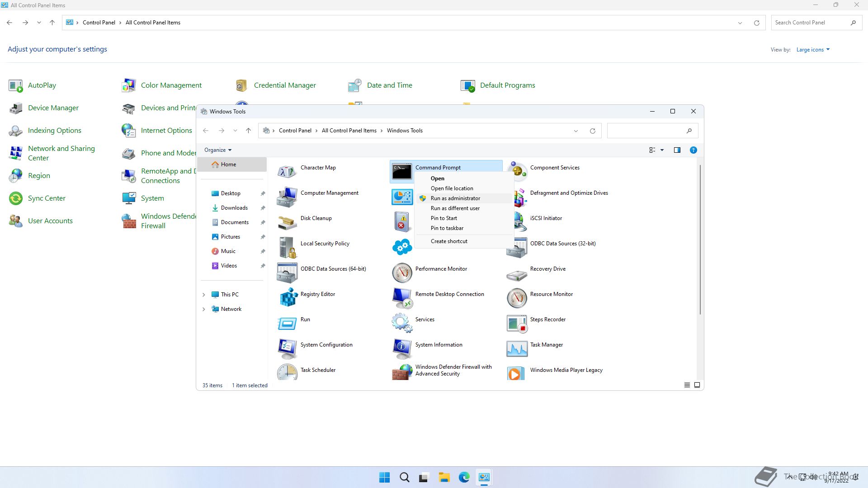Screen dimensions: 868x488
Task: Refresh the Windows Tools address bar
Action: tap(592, 131)
